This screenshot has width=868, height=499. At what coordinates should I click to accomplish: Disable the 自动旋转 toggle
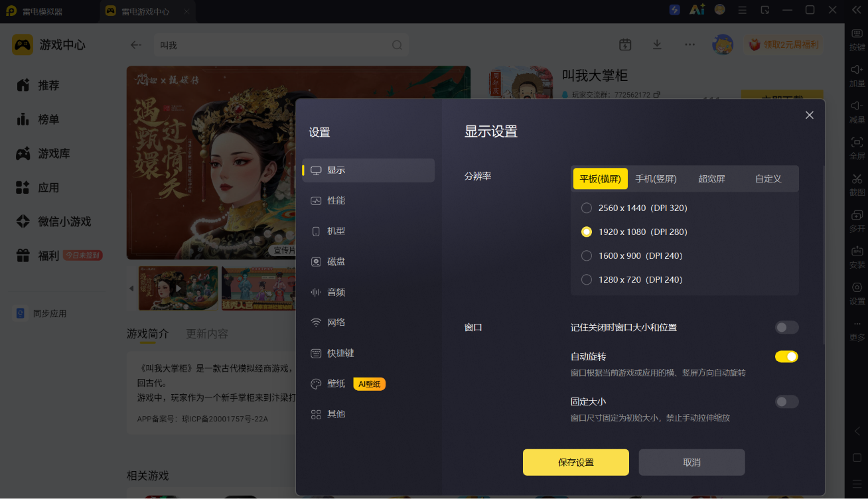[x=786, y=356]
